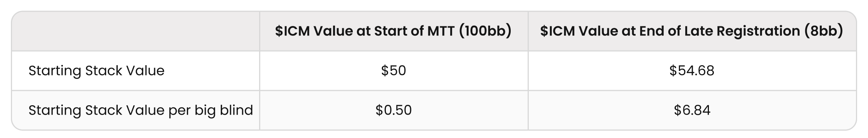Click the words "Start of MTT" in header
The width and height of the screenshot is (868, 138).
(414, 31)
